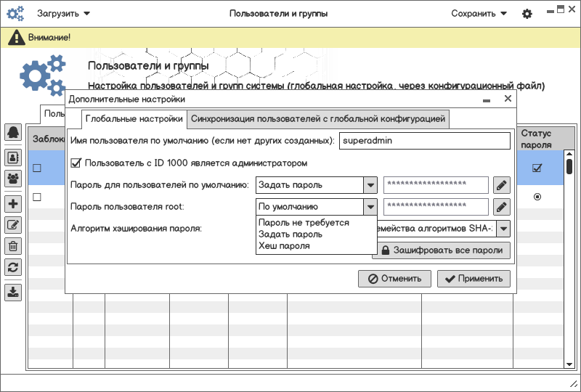Expand default users password dropdown 'Задать пароль'
This screenshot has height=392, width=581.
coord(370,185)
